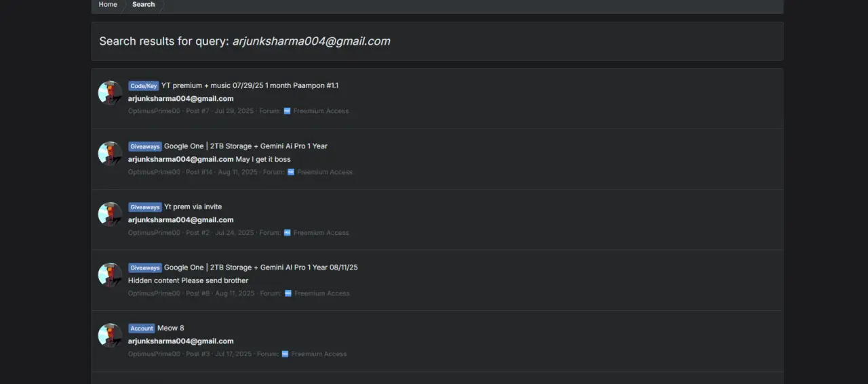868x384 pixels.
Task: Click the 'Post #14' text
Action: point(199,172)
